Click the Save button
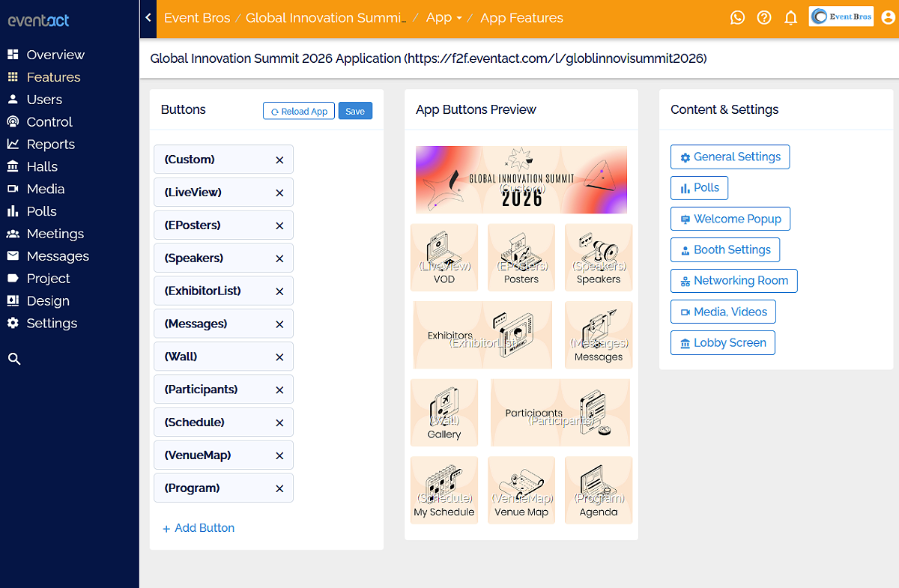Screen dimensions: 899x588 (355, 111)
